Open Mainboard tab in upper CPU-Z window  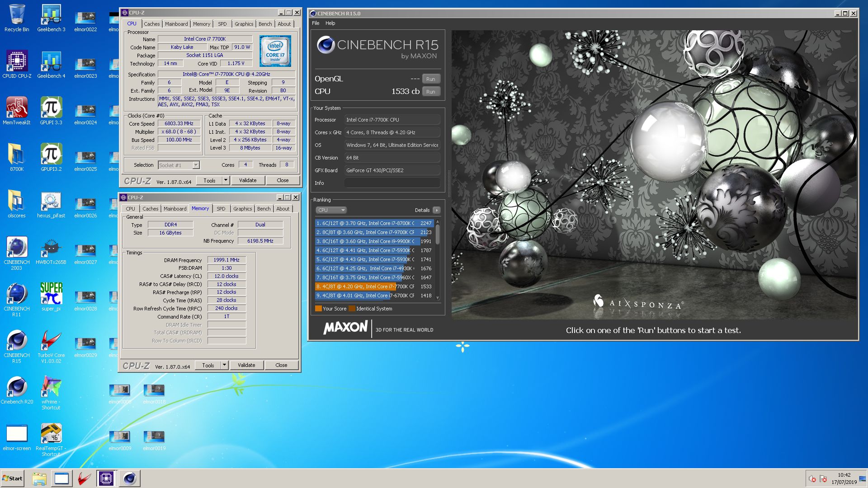coord(176,24)
